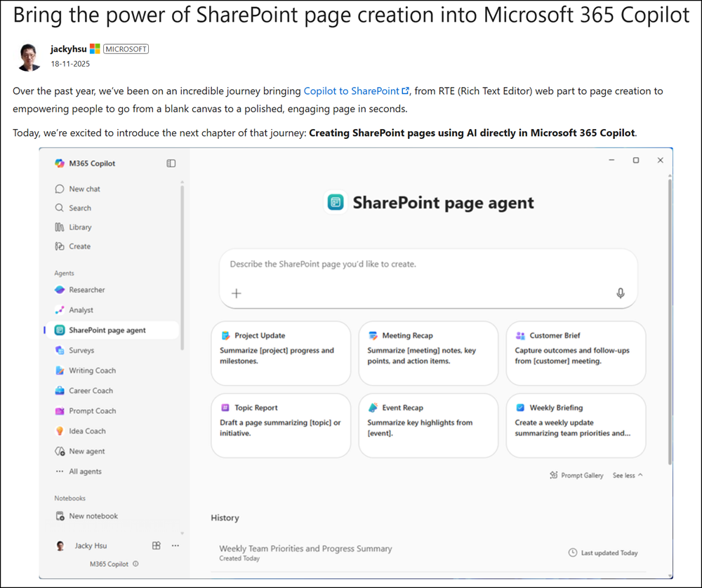
Task: Open the Writing Coach agent
Action: coord(92,370)
